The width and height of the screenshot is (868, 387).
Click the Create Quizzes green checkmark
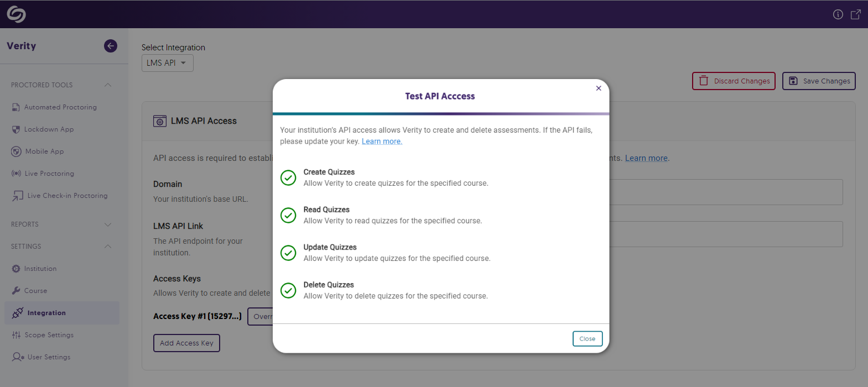[288, 177]
